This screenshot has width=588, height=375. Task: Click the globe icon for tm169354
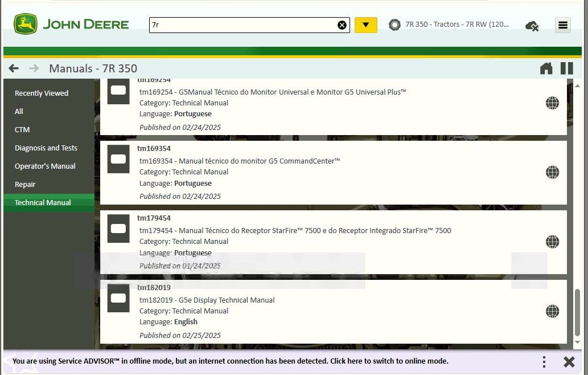point(552,172)
